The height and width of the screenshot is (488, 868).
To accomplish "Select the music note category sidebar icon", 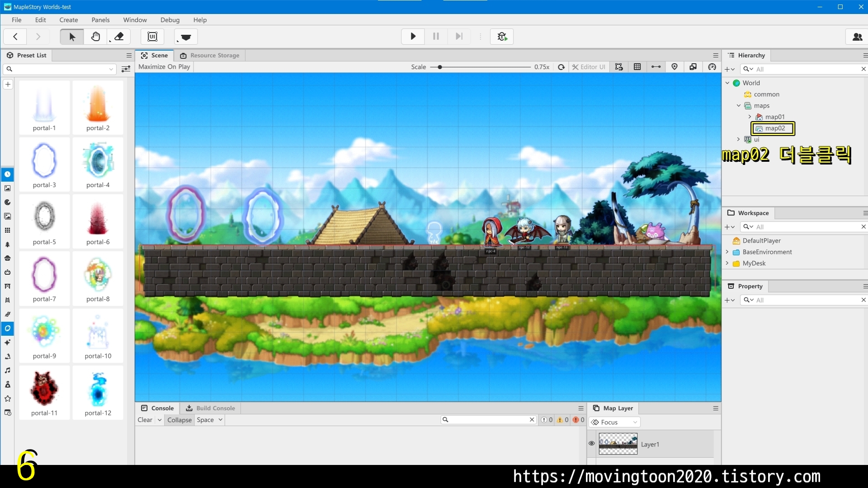I will 8,371.
